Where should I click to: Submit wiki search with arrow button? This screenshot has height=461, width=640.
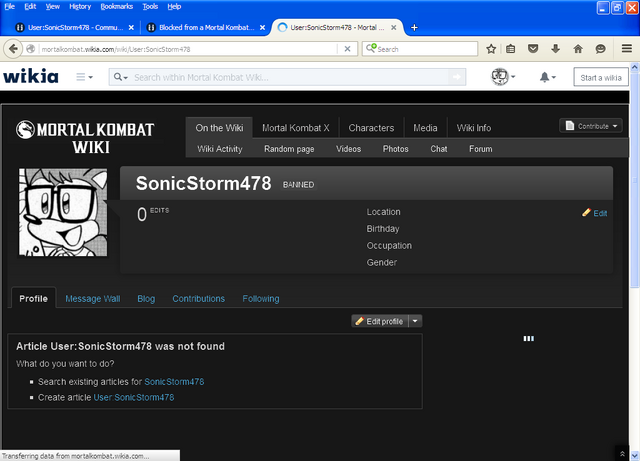pyautogui.click(x=457, y=77)
